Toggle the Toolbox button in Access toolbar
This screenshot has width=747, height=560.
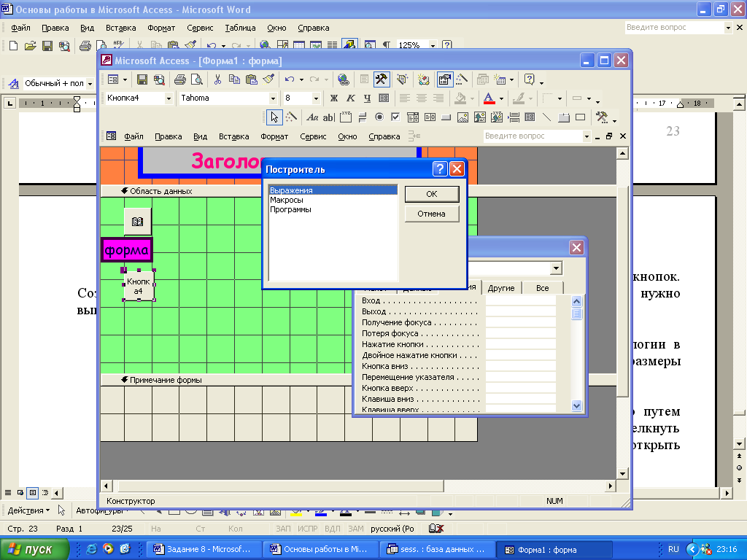click(x=381, y=79)
